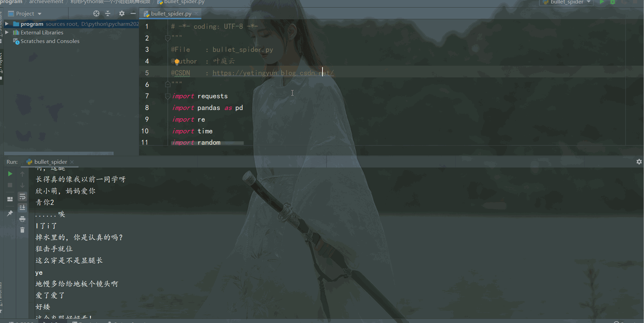The image size is (644, 323).
Task: Click 'import requests' code line
Action: [x=200, y=96]
